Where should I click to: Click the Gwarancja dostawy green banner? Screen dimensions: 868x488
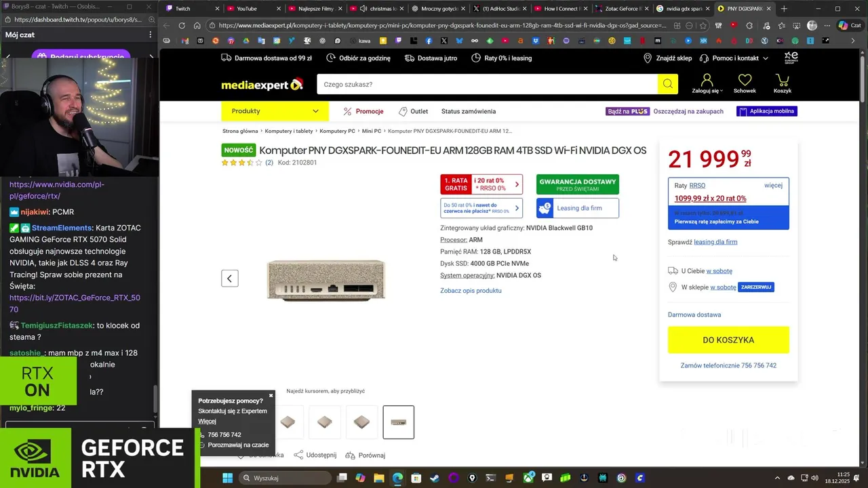[578, 184]
